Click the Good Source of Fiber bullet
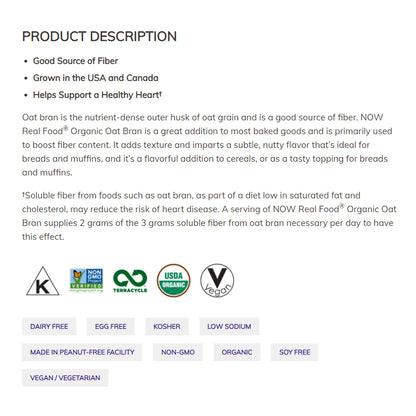416x416 pixels. [x=75, y=61]
